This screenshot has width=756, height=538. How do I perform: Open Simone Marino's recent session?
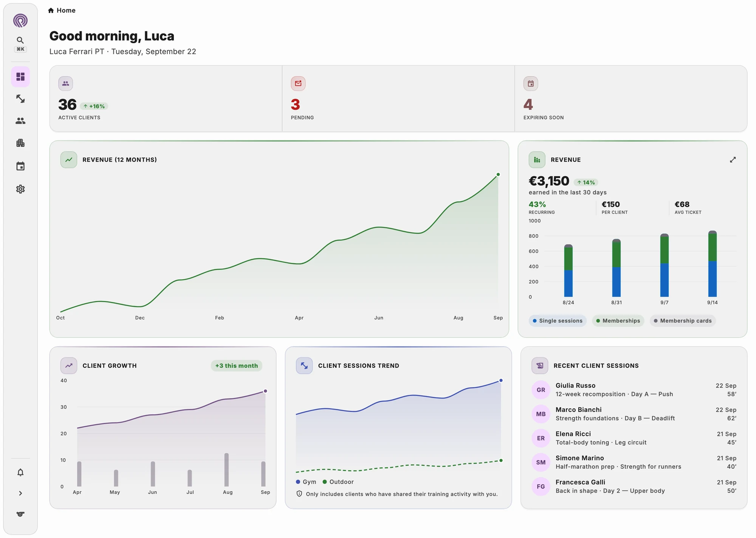[x=634, y=462]
